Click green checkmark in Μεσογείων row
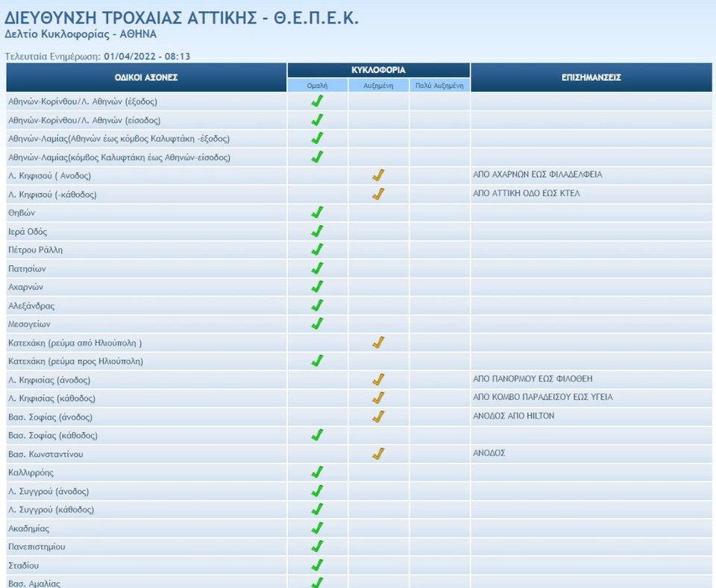The width and height of the screenshot is (716, 588). pos(318,323)
